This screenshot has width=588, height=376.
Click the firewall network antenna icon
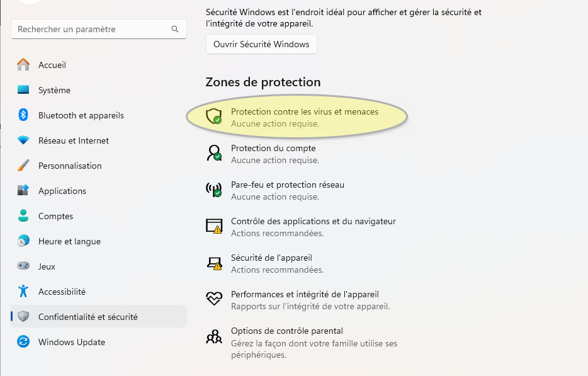[x=214, y=190]
